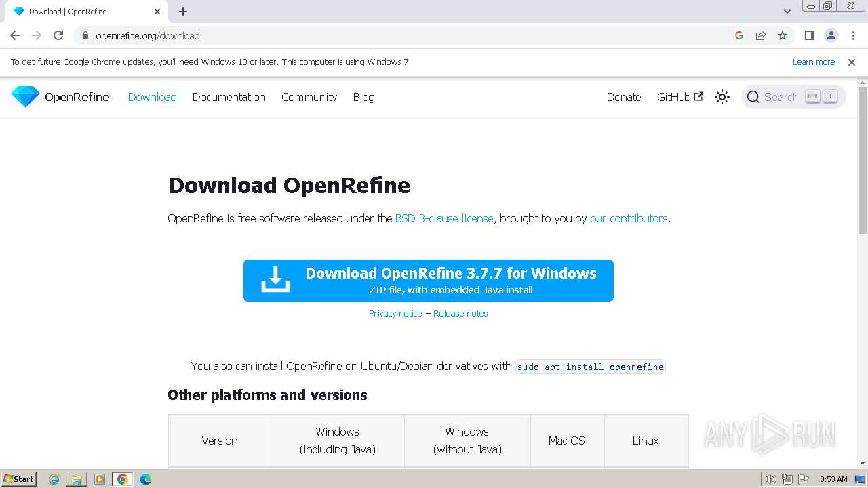Open the Chrome profile menu
Screen dimensions: 868x488
pos(831,35)
